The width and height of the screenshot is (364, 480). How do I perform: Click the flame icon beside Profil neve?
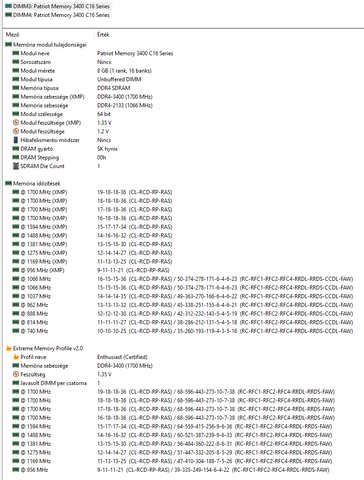pos(16,357)
